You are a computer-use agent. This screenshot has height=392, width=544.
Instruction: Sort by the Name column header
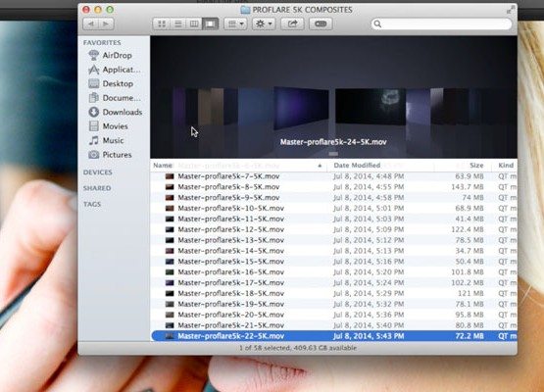[x=163, y=166]
